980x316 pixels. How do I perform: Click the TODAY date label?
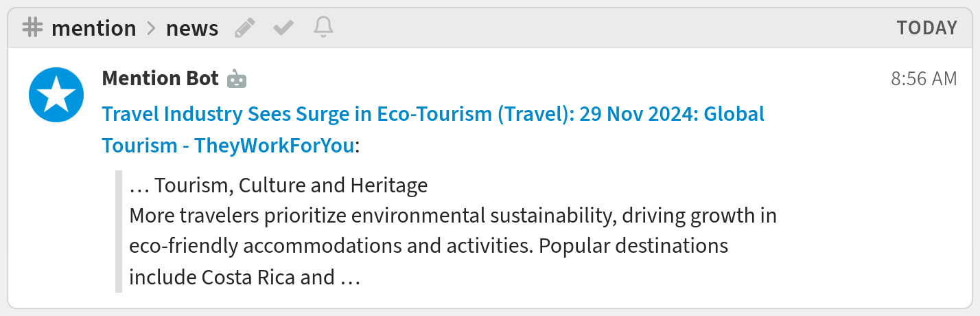tap(926, 28)
